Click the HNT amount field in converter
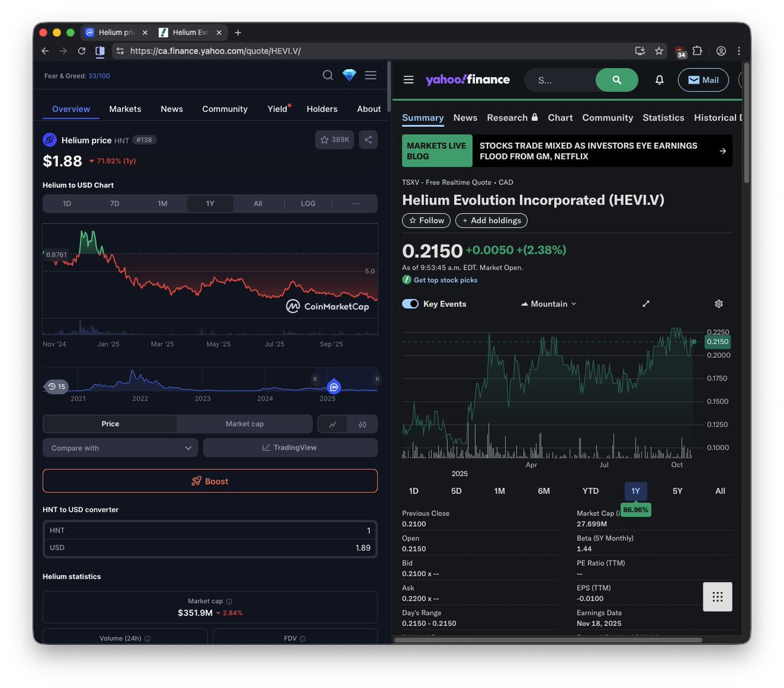Image resolution: width=784 pixels, height=688 pixels. (x=210, y=531)
